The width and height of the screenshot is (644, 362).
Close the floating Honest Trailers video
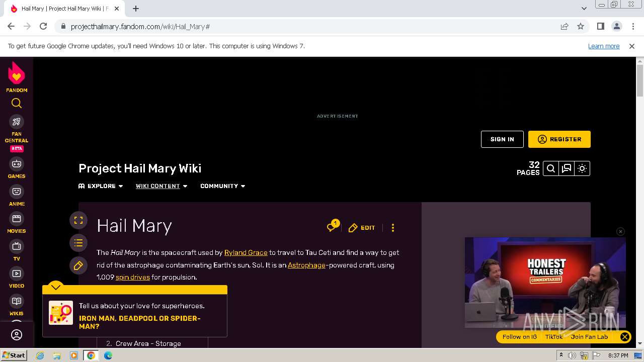point(620,231)
